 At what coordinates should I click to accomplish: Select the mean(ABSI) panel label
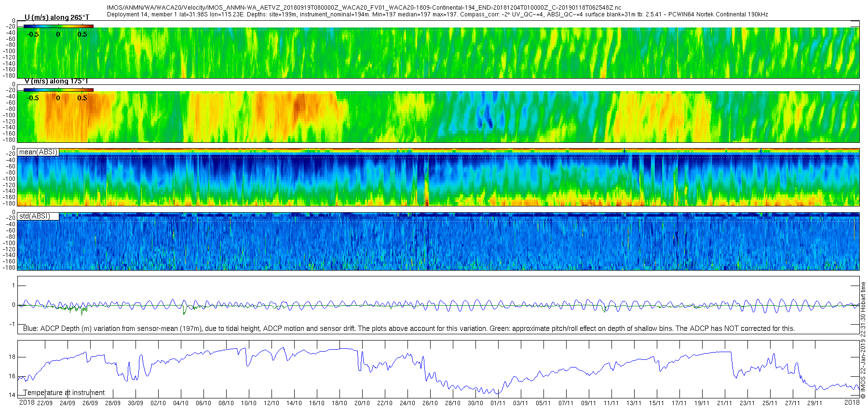pyautogui.click(x=38, y=152)
